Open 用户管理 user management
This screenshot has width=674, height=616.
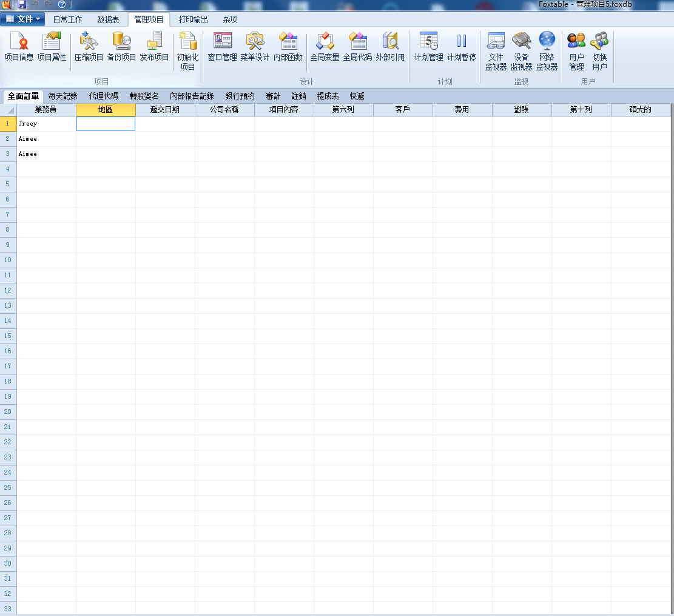(x=576, y=51)
